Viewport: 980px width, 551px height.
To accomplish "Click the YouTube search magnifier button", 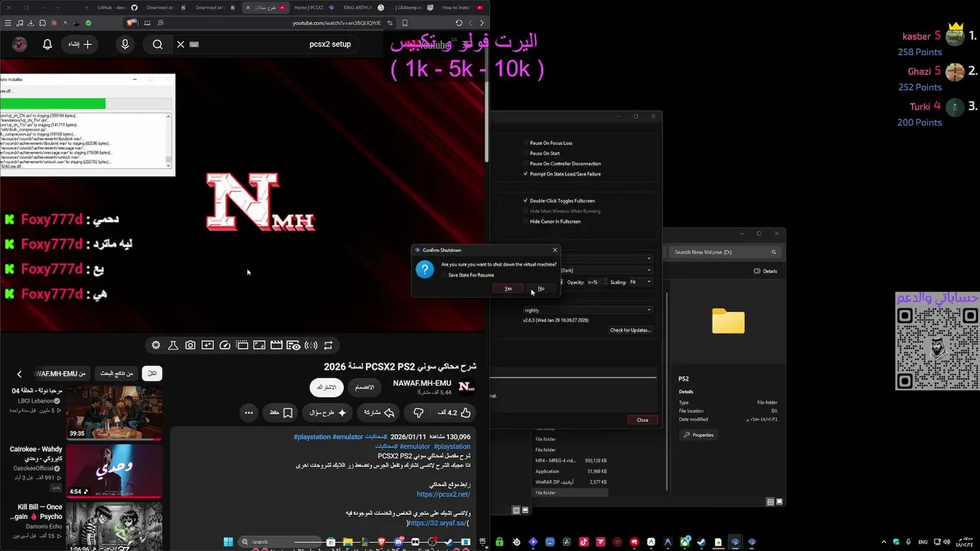I will click(158, 44).
